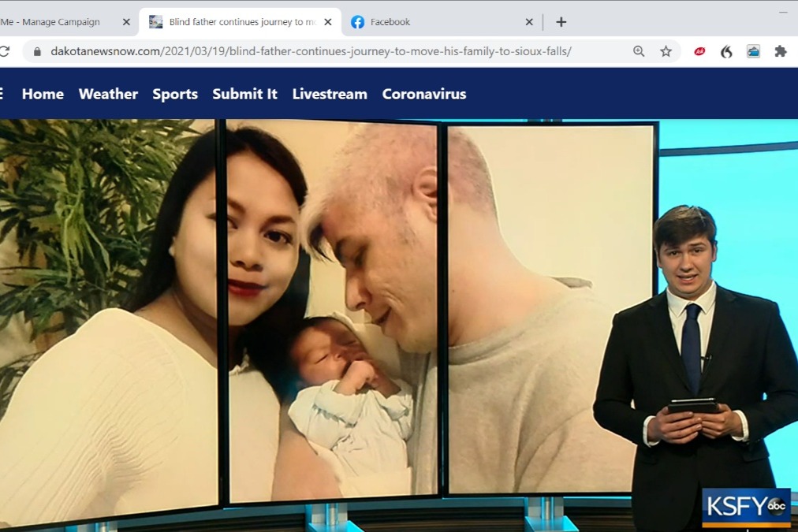798x532 pixels.
Task: Open the Livestream page
Action: (330, 94)
